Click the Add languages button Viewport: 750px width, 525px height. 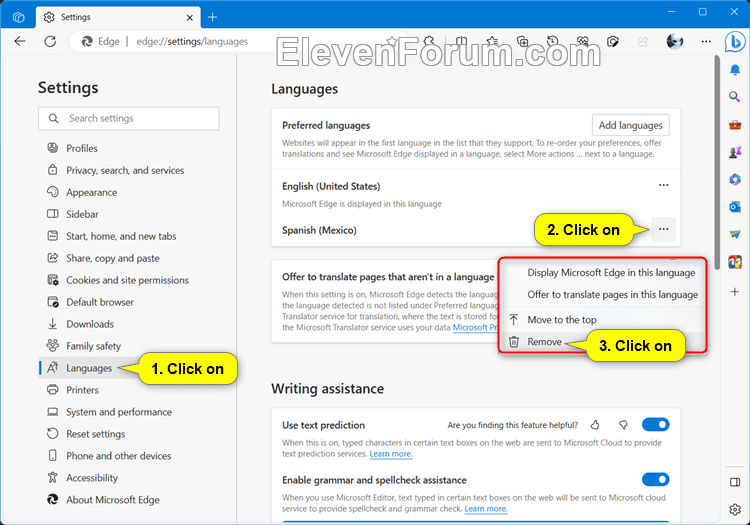[x=630, y=125]
